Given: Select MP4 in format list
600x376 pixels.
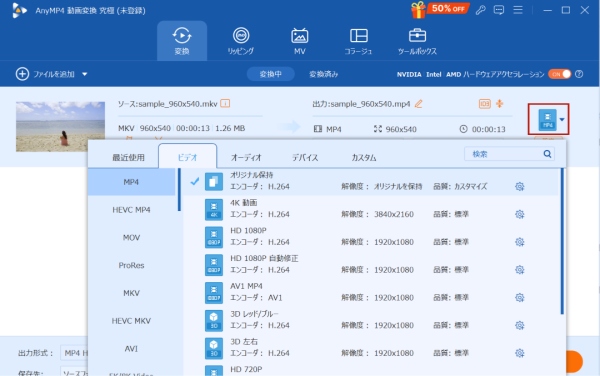Looking at the screenshot, I should (x=131, y=182).
